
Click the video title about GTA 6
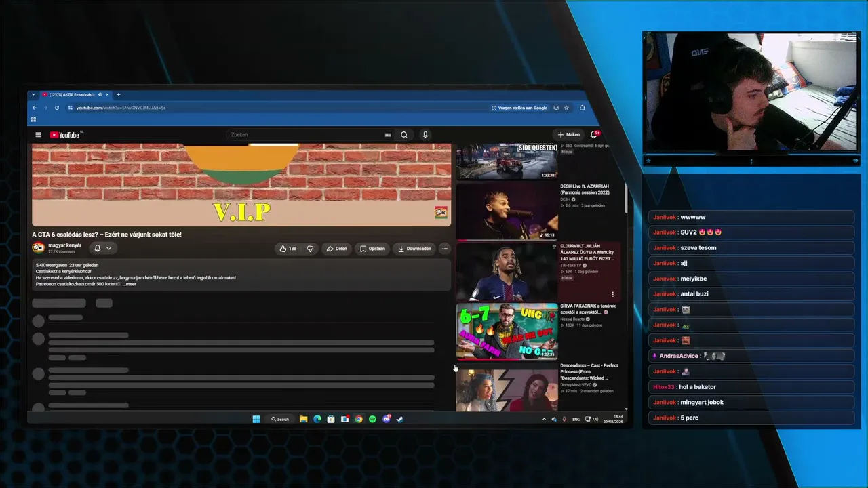coord(106,235)
